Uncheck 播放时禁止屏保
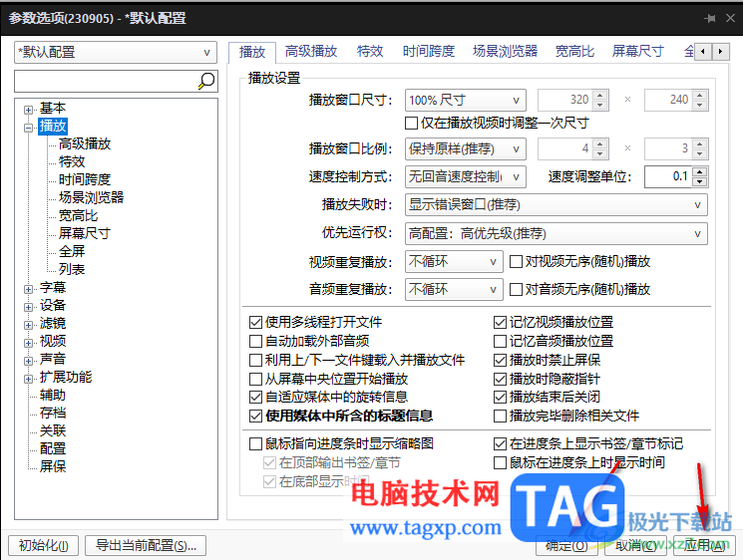Image resolution: width=743 pixels, height=560 pixels. click(x=500, y=360)
